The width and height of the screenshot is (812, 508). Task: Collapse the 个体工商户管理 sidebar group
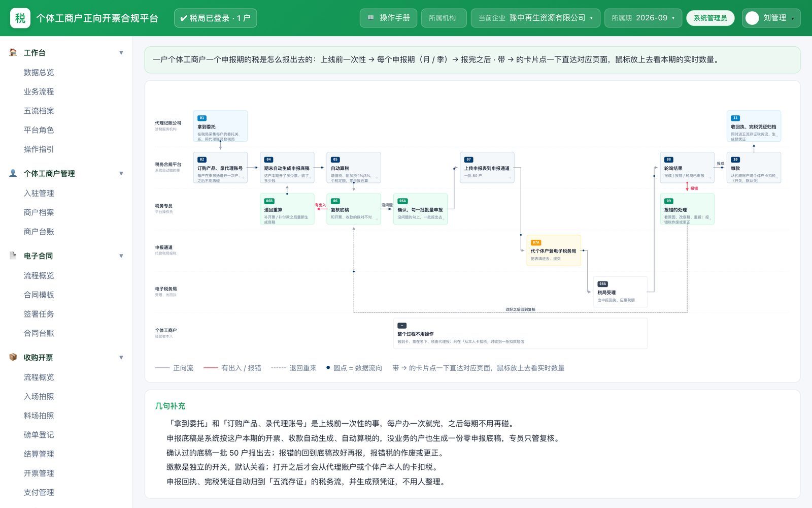click(x=121, y=174)
